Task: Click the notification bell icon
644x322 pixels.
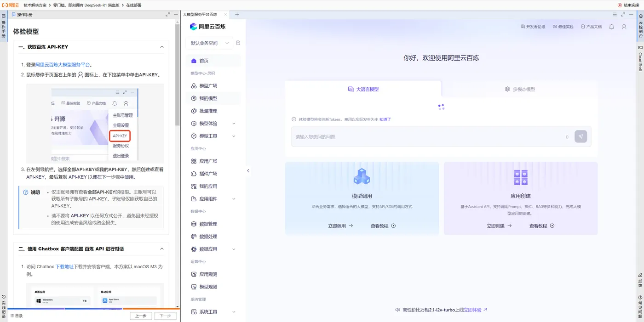Action: [611, 27]
